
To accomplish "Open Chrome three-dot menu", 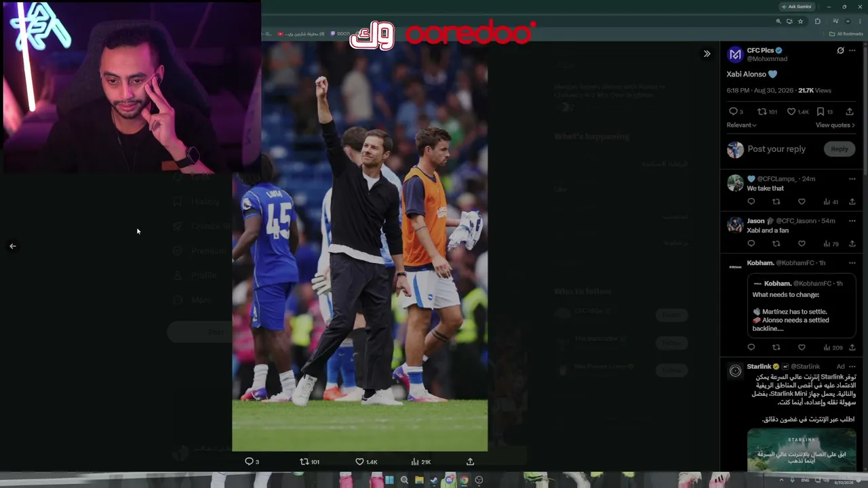I will click(x=860, y=22).
